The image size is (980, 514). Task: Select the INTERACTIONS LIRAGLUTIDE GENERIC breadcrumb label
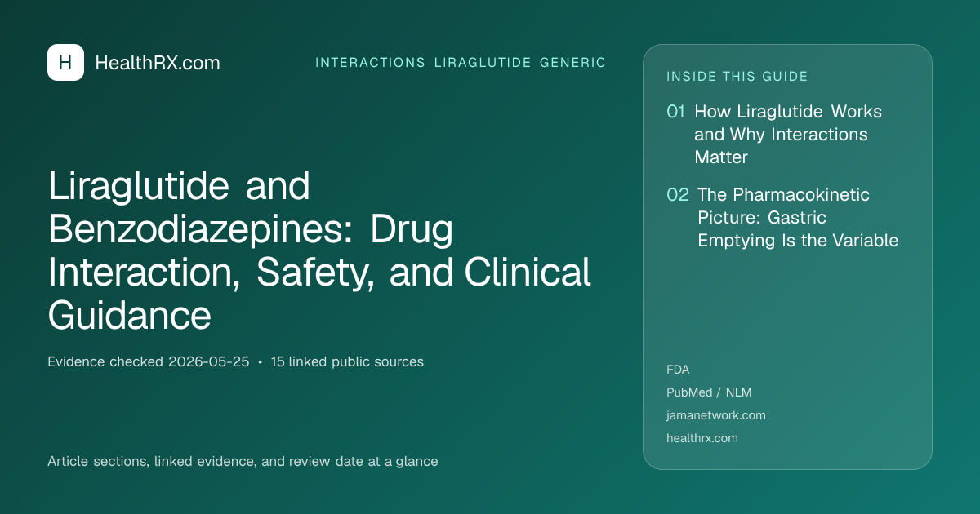461,63
